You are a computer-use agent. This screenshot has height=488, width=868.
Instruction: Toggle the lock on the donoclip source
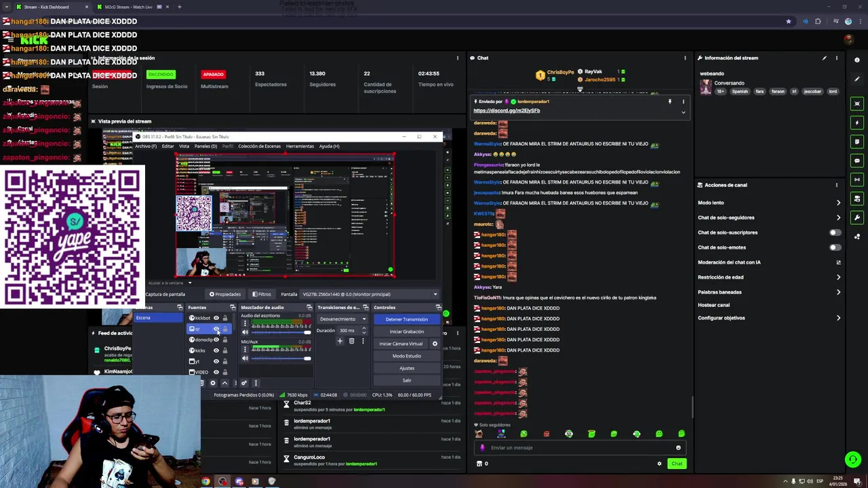[225, 340]
